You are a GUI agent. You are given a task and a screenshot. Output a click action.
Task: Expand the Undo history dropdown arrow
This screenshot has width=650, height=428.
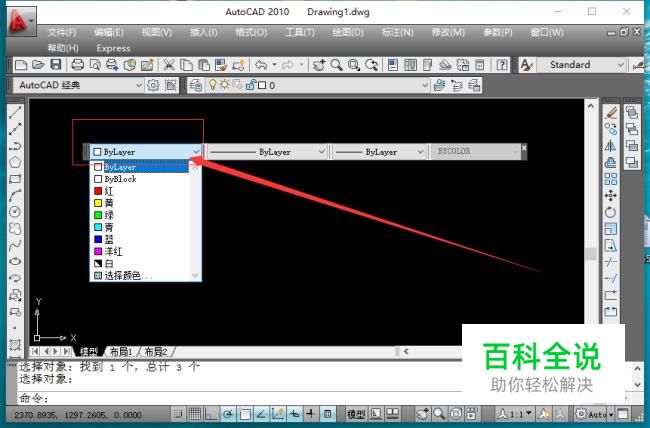(274, 65)
